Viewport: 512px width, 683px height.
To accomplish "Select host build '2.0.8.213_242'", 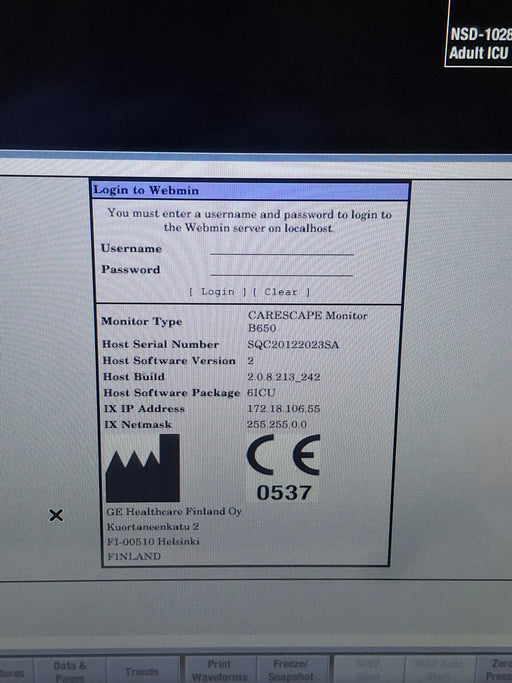I will tap(284, 377).
